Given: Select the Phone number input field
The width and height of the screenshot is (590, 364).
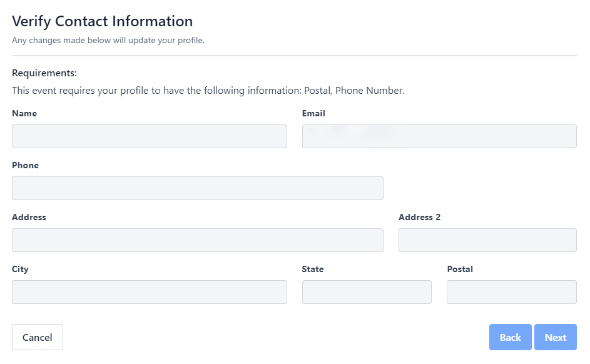Looking at the screenshot, I should (197, 188).
